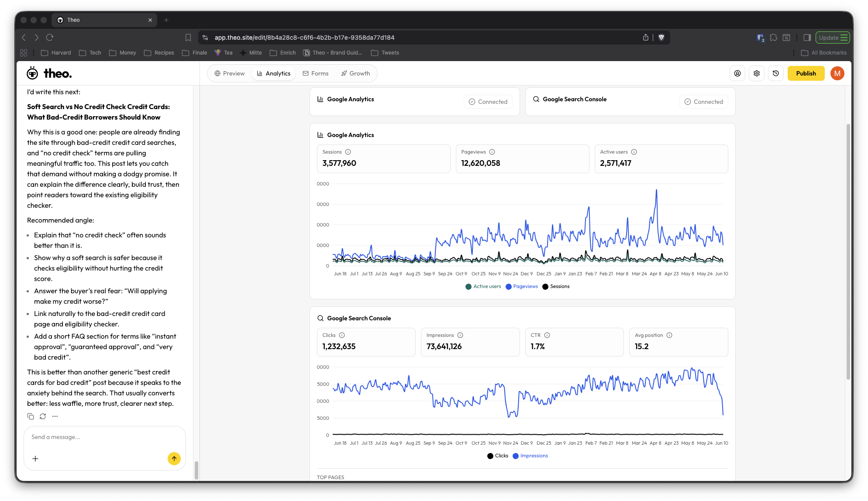
Task: Go to the Growth tab
Action: (356, 73)
